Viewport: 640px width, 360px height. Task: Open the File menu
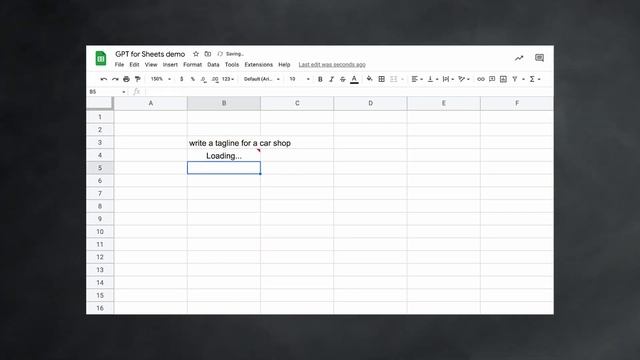click(119, 64)
